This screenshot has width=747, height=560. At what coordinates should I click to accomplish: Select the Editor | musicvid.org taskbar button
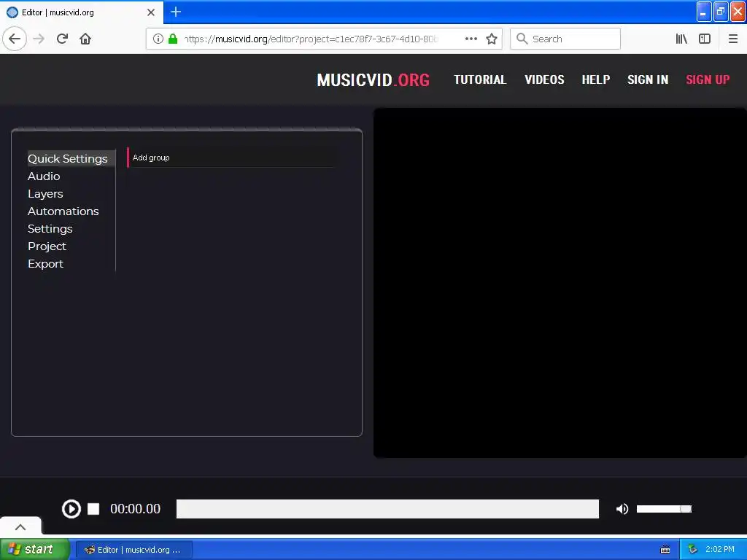pyautogui.click(x=134, y=550)
